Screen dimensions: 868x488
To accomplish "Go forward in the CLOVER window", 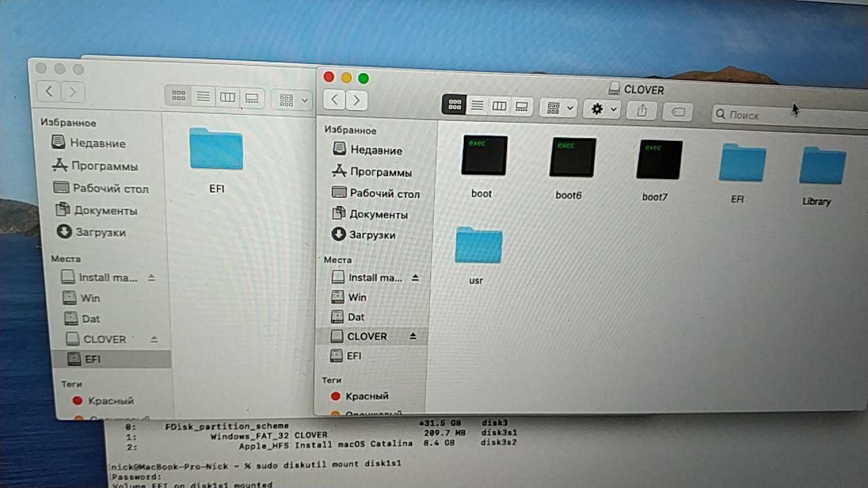I will click(357, 101).
